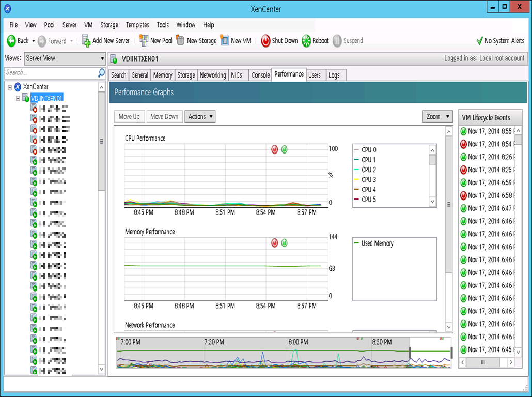Click the search magnifier icon
This screenshot has height=397, width=532.
(x=101, y=73)
